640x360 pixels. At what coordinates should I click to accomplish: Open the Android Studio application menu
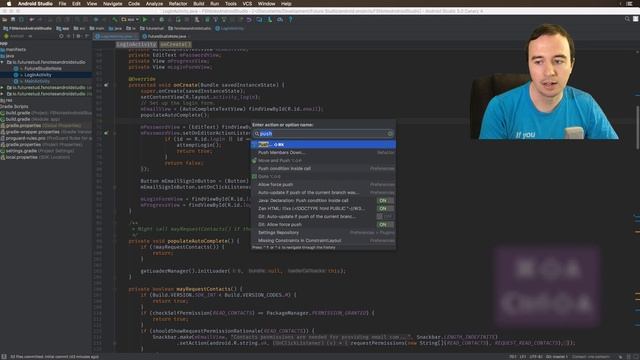[x=35, y=4]
